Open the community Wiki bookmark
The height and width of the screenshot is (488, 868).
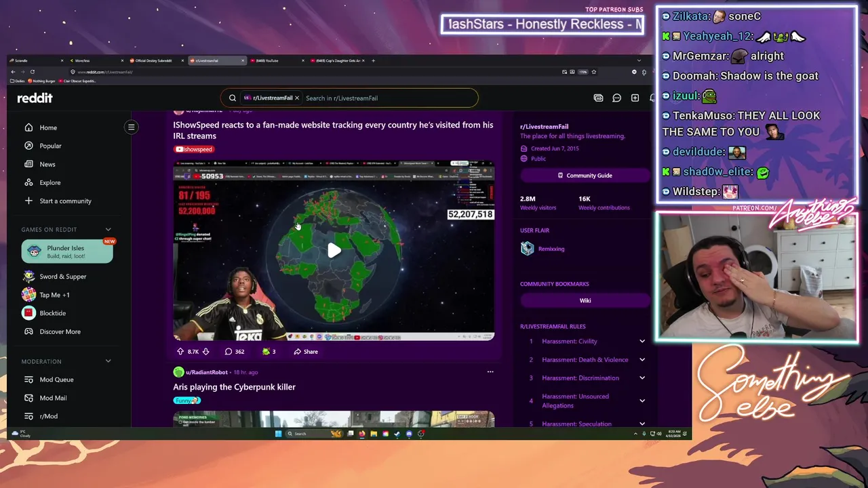click(585, 300)
